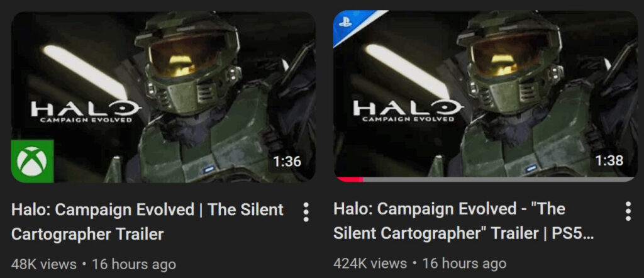Open title 'Halo: Campaign Evolved | The Silent Cartographer Trailer'
The height and width of the screenshot is (278, 644).
(x=147, y=222)
